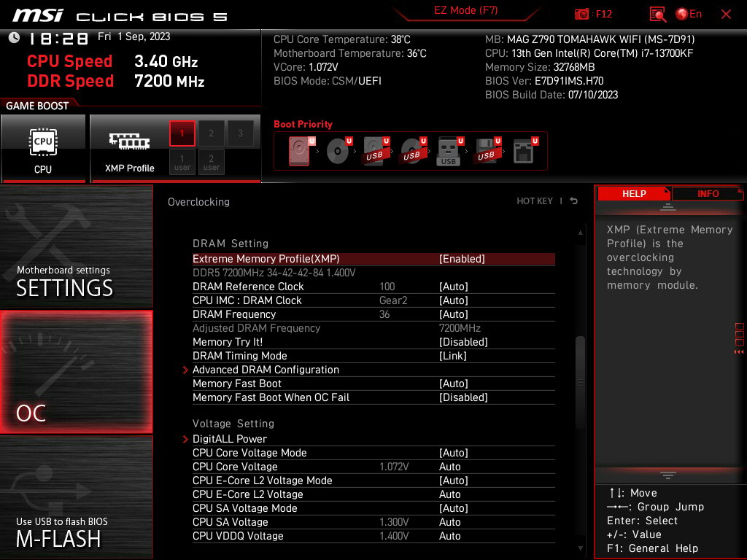Open DRAM Reference Clock [Auto] option
Viewport: 747px width, 560px height.
pos(373,287)
